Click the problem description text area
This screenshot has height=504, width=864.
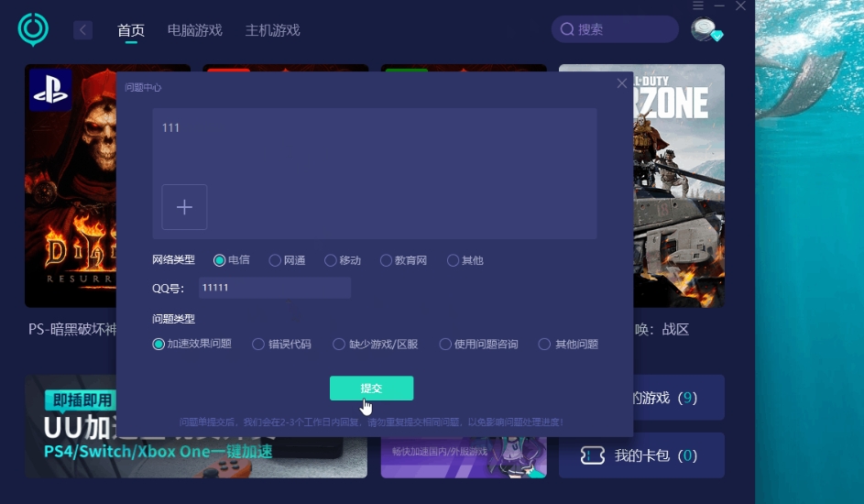(375, 173)
